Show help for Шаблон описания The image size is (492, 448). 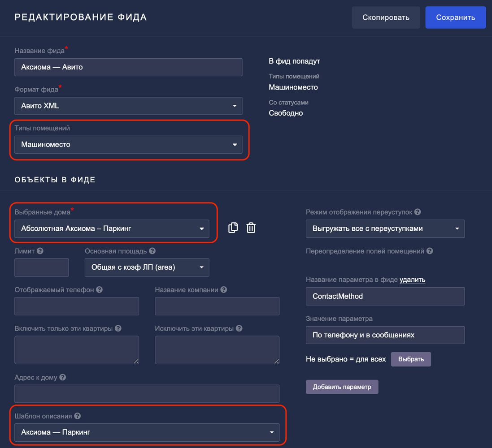point(77,416)
